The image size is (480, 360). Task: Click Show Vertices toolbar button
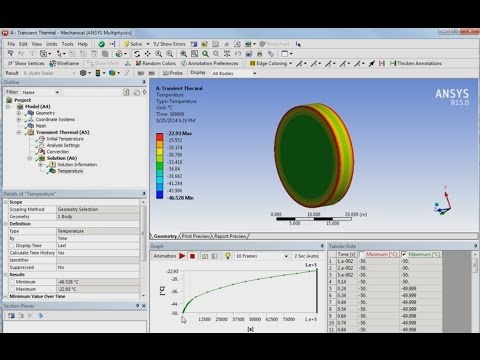[26, 63]
